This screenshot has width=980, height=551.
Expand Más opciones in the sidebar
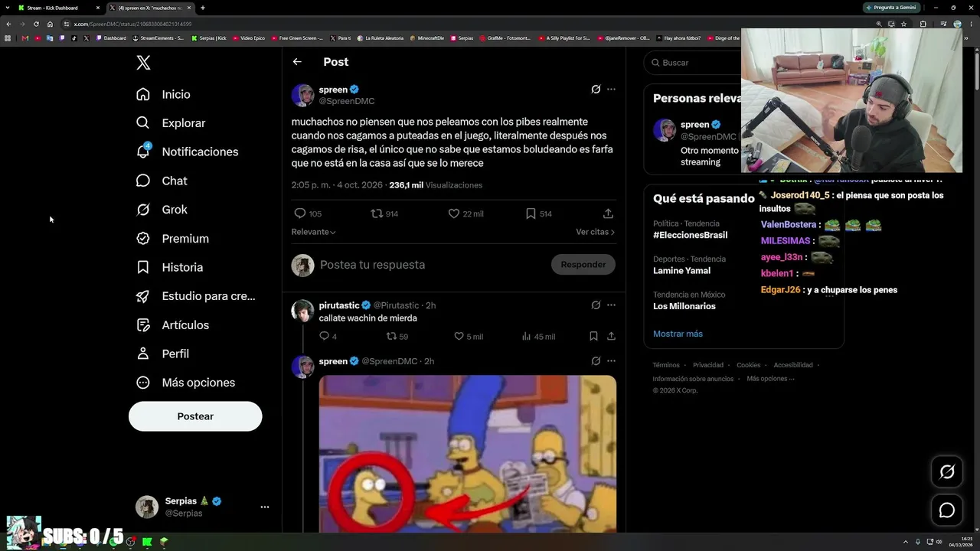point(186,383)
